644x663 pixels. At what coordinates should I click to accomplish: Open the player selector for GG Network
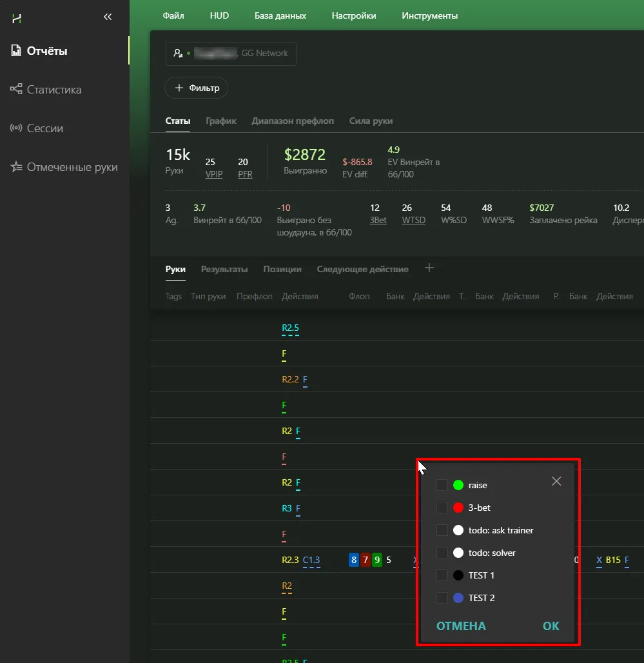231,54
